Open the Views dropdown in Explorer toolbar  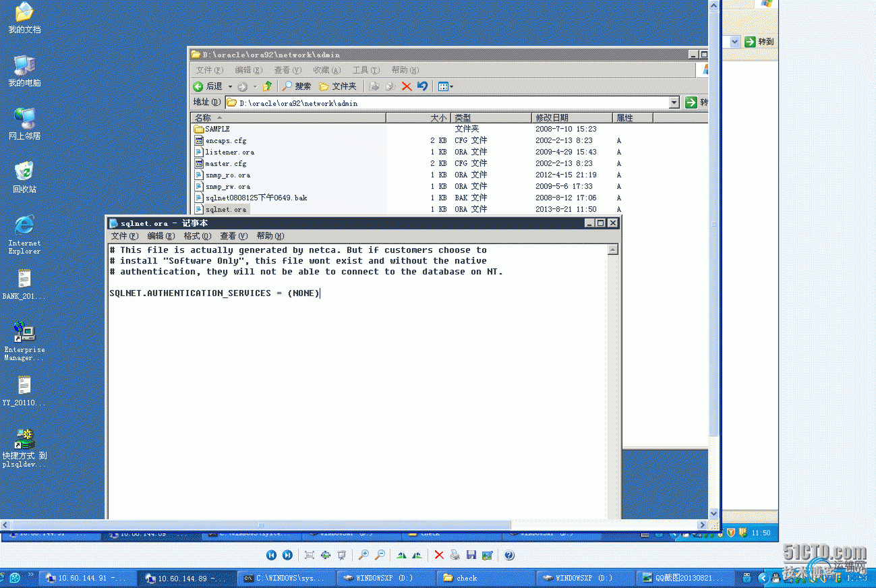[446, 86]
